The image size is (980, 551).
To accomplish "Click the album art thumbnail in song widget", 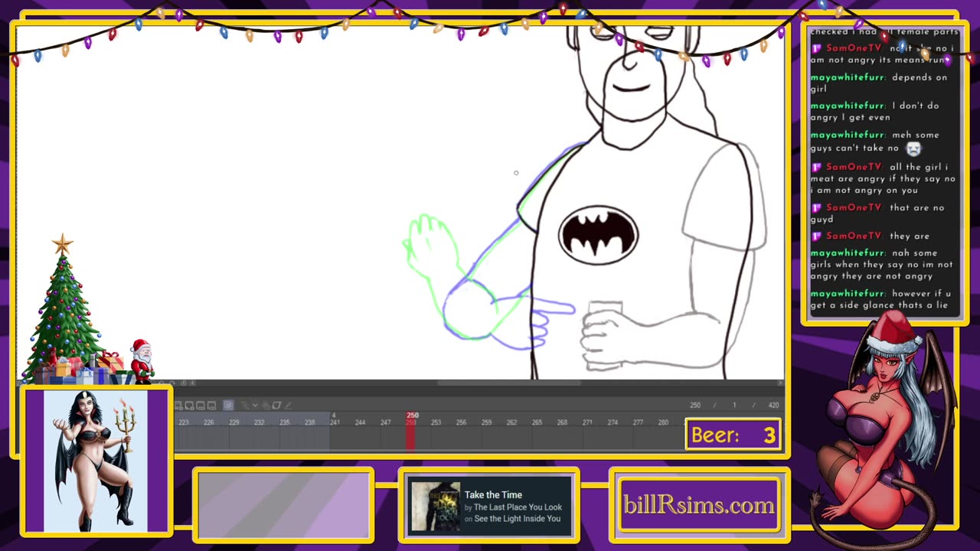I will pos(435,506).
